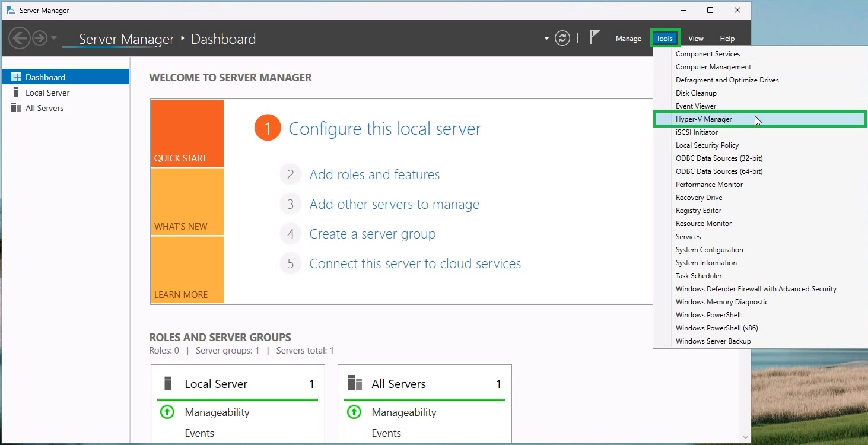Launch System Configuration

coord(760,250)
